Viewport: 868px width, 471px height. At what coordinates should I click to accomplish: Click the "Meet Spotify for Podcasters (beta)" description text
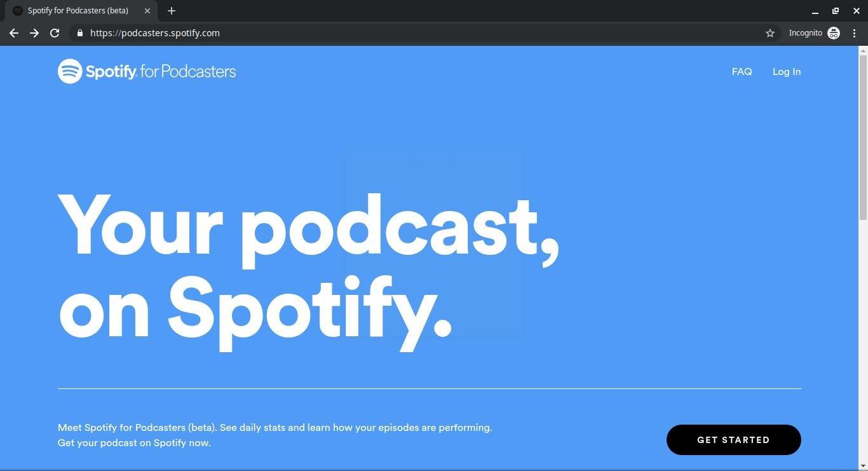point(275,435)
